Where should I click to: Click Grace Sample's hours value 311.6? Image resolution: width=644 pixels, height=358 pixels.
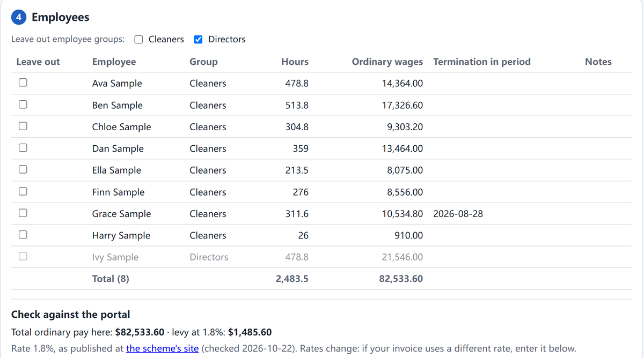click(297, 214)
